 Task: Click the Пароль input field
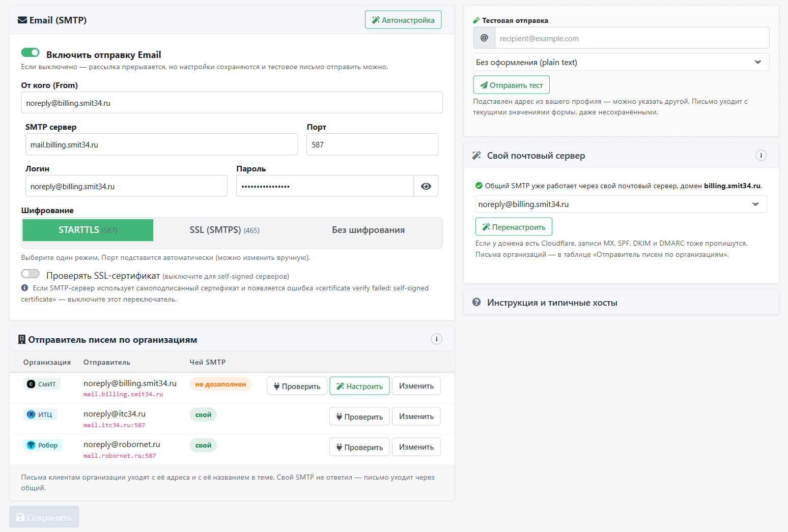325,186
